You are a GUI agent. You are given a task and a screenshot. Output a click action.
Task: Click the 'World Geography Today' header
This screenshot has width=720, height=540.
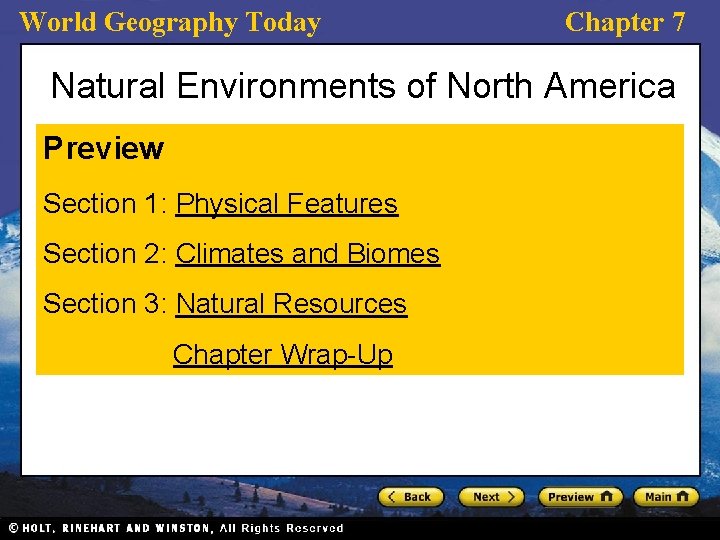170,22
